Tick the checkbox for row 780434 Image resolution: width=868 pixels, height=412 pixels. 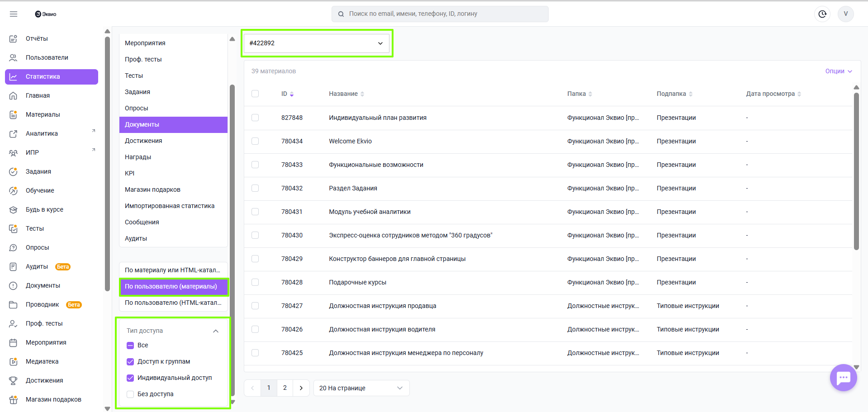pyautogui.click(x=255, y=141)
